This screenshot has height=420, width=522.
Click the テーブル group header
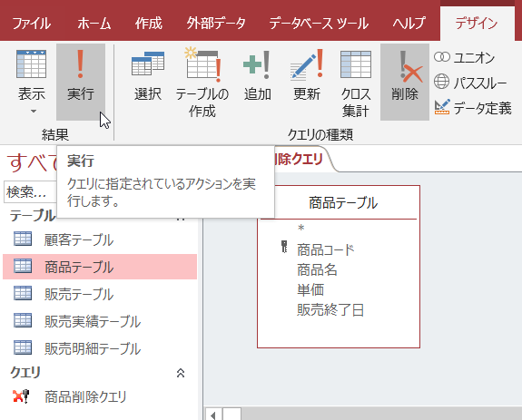[33, 216]
